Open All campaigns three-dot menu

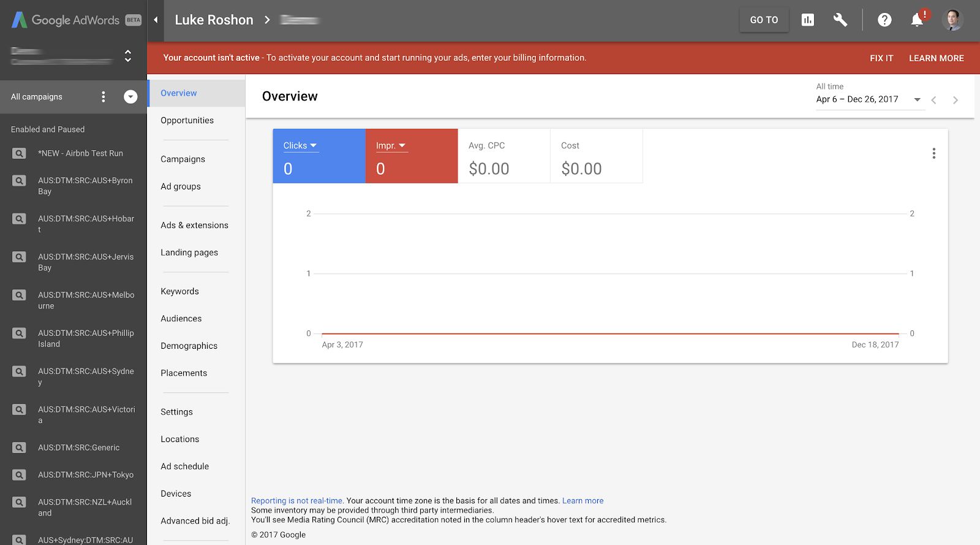coord(104,97)
